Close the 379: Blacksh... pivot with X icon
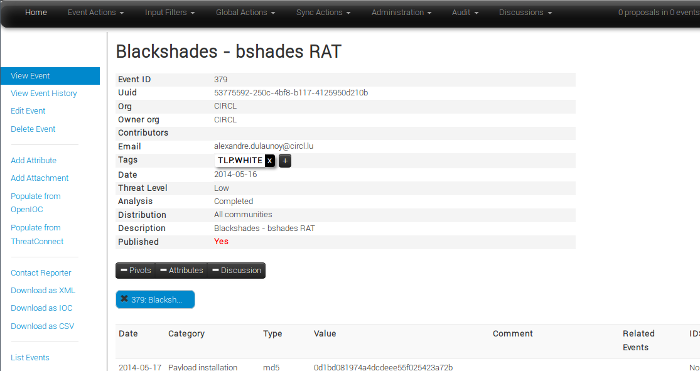Viewport: 700px width, 371px height. point(125,299)
